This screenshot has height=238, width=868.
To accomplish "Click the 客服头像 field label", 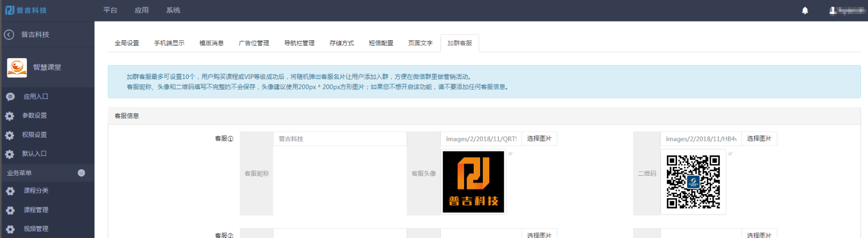I will (x=424, y=174).
